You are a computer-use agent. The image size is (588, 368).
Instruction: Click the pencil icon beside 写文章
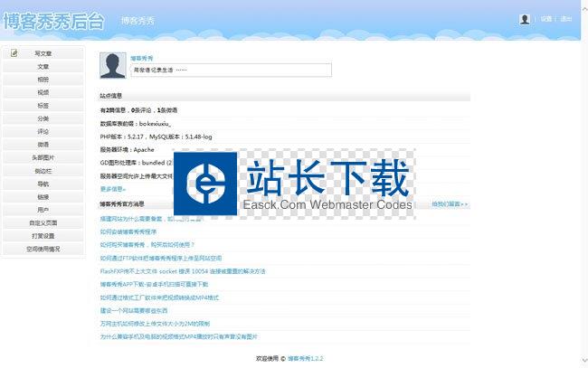point(14,53)
